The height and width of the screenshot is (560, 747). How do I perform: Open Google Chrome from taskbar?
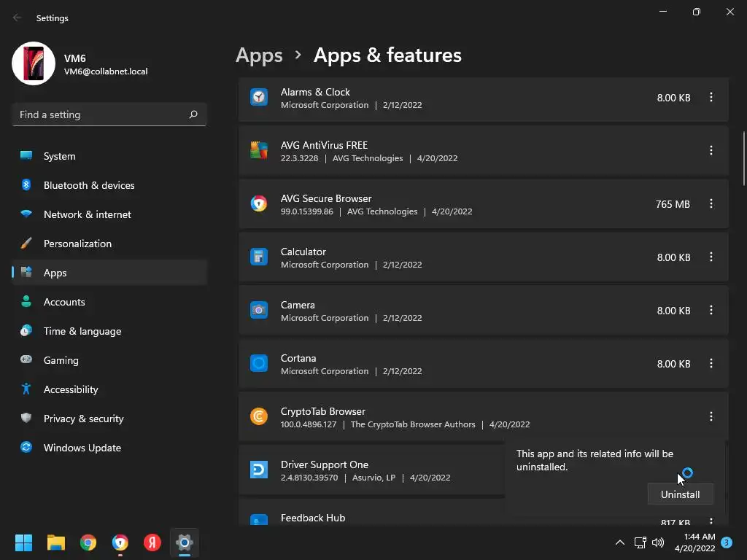pos(88,542)
